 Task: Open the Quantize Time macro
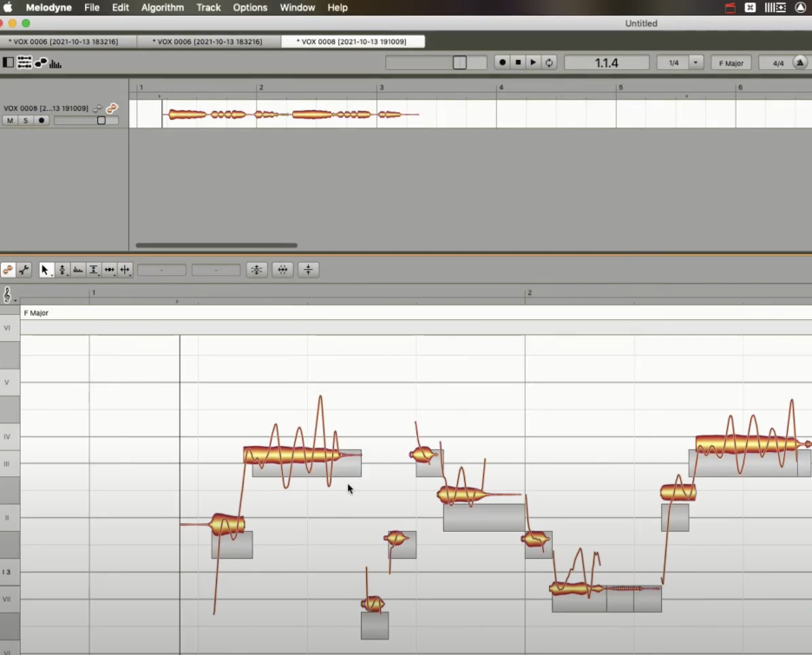(283, 270)
